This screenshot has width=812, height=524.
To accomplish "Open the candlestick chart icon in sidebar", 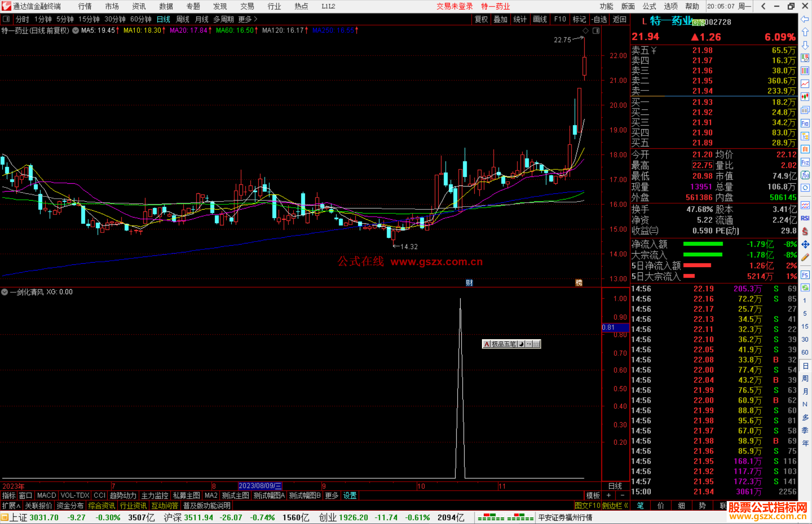I will (x=805, y=97).
